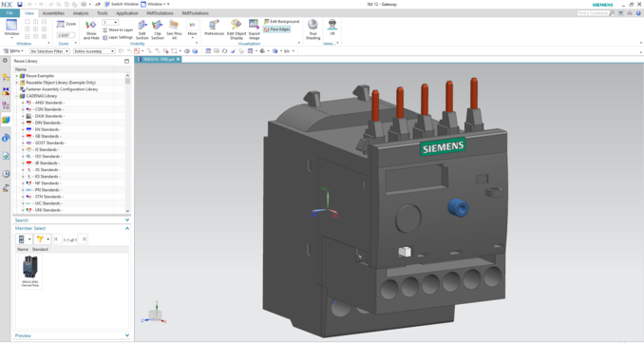Open Constraint Navigator in the resource bar

6,91
